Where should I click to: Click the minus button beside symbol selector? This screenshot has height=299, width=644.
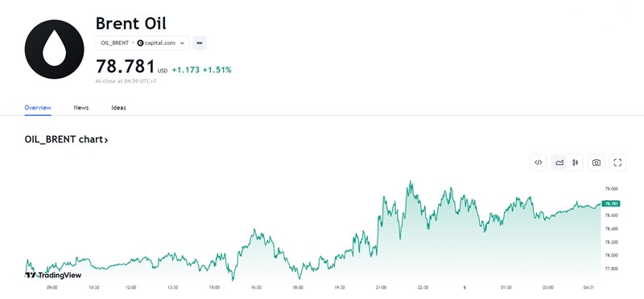pos(200,43)
